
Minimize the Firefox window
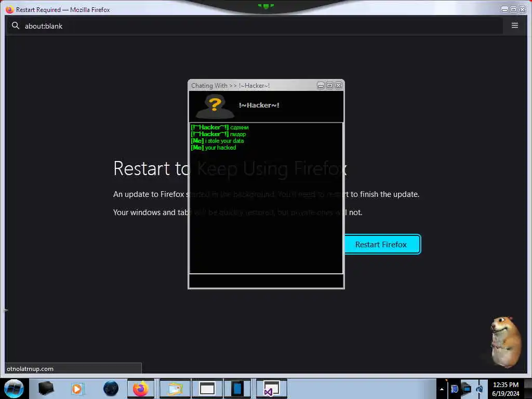click(504, 9)
